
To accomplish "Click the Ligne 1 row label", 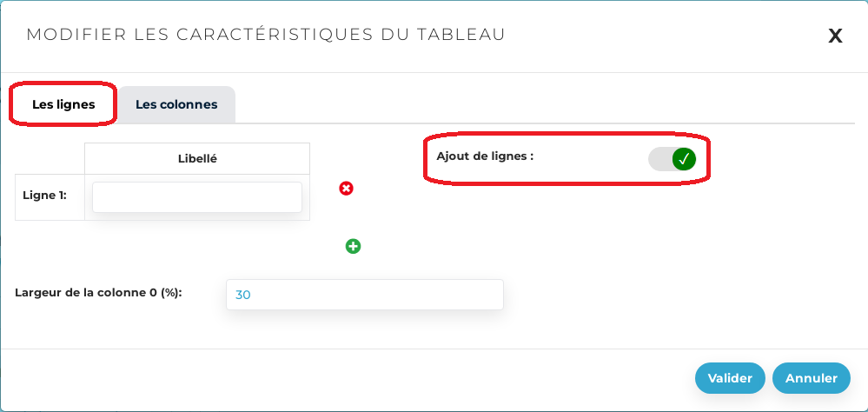I will 44,195.
